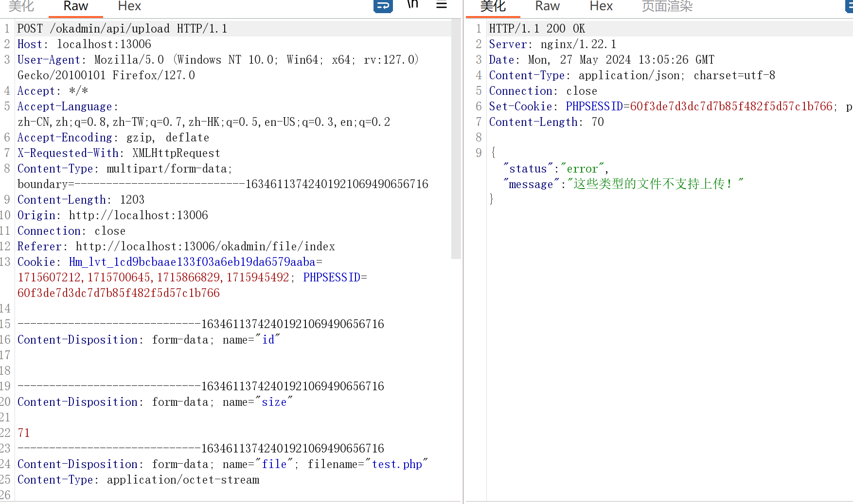
Task: Toggle line wrap icon in request panel
Action: click(383, 6)
